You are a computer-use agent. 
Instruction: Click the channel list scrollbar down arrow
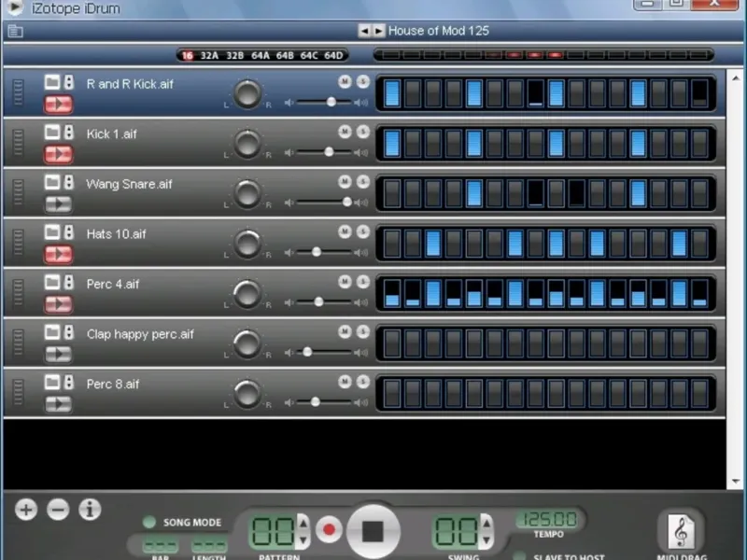click(x=736, y=482)
